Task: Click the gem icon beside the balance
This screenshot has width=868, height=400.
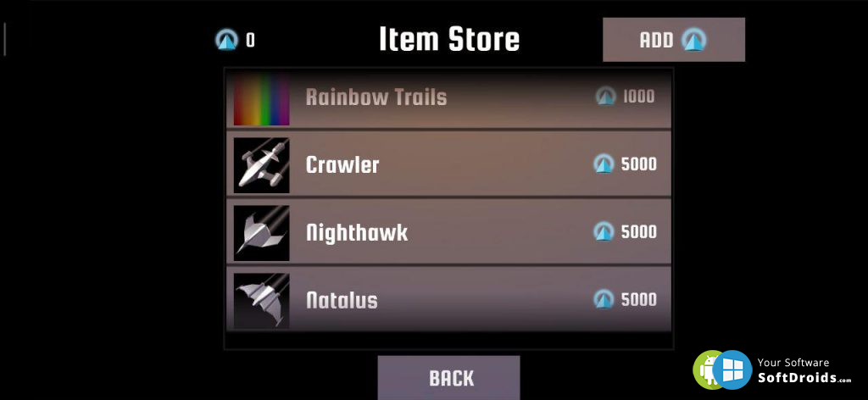Action: [x=227, y=40]
